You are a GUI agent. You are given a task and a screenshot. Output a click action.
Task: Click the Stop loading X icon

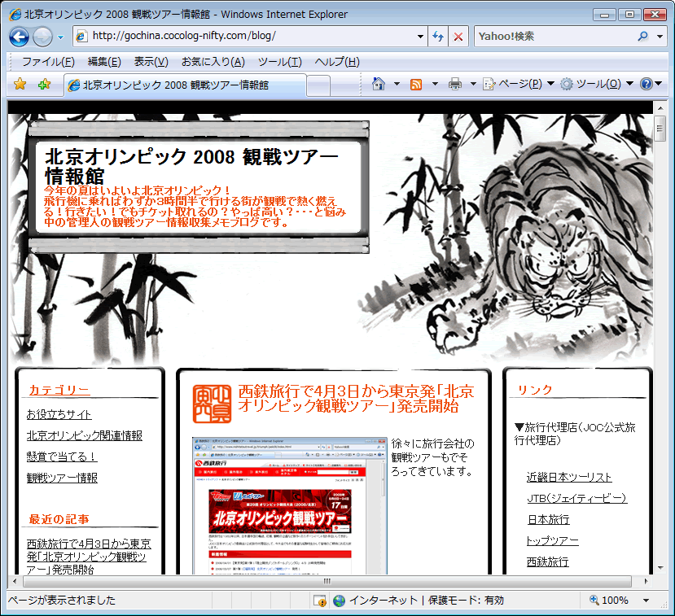click(458, 37)
